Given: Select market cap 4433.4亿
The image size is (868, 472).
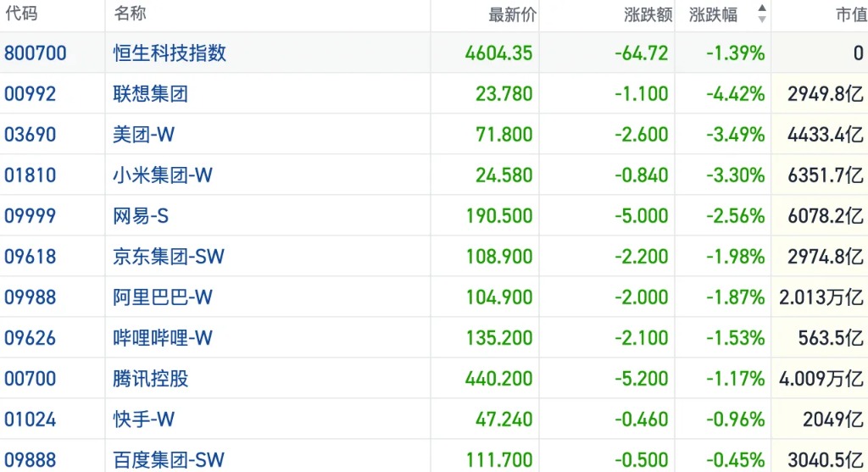Looking at the screenshot, I should pos(826,135).
